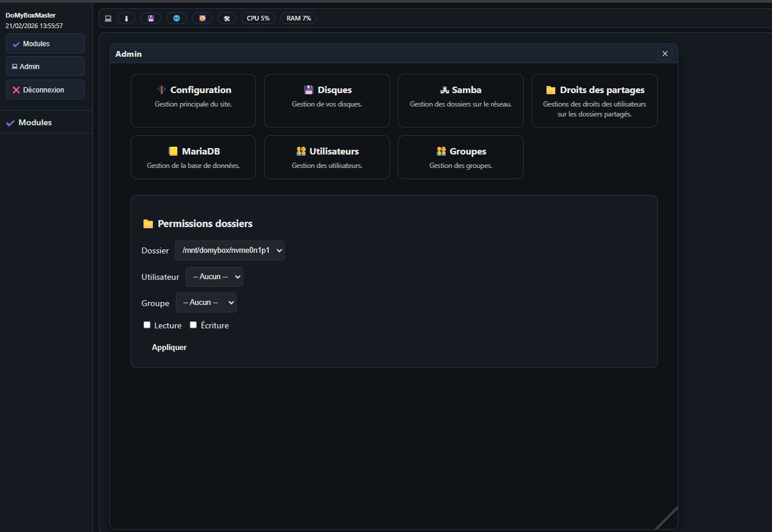
Task: Enable the Lecture checkbox
Action: 147,325
